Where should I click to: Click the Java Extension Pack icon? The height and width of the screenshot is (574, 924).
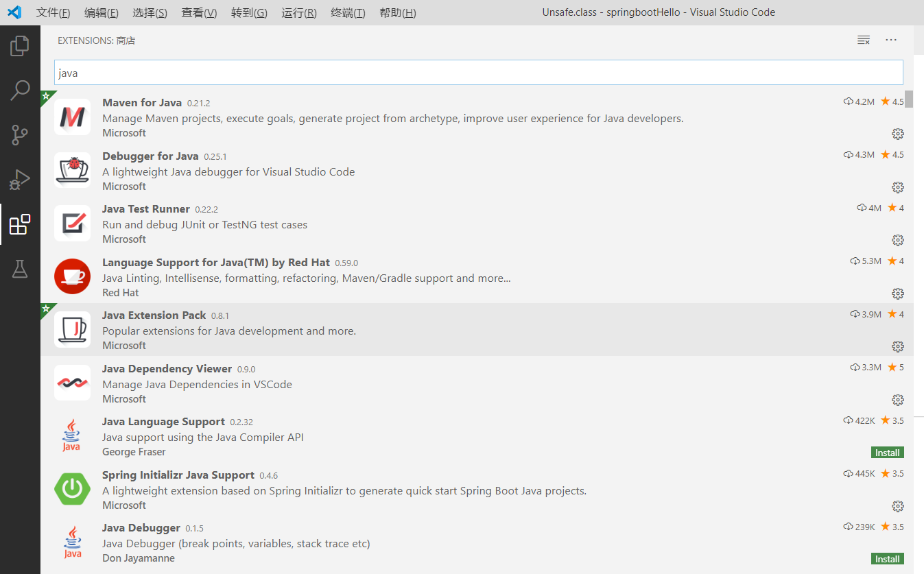[x=72, y=330]
